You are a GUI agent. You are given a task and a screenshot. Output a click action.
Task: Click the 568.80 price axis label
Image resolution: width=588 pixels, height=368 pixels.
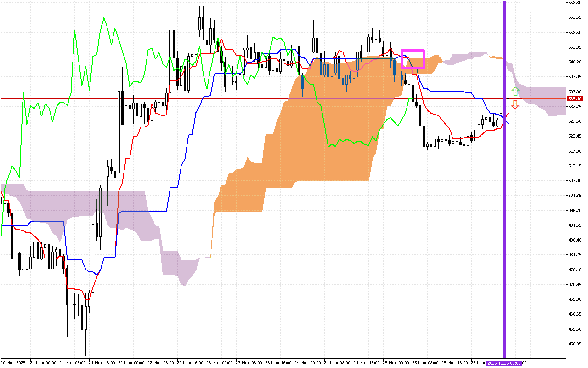tap(575, 3)
